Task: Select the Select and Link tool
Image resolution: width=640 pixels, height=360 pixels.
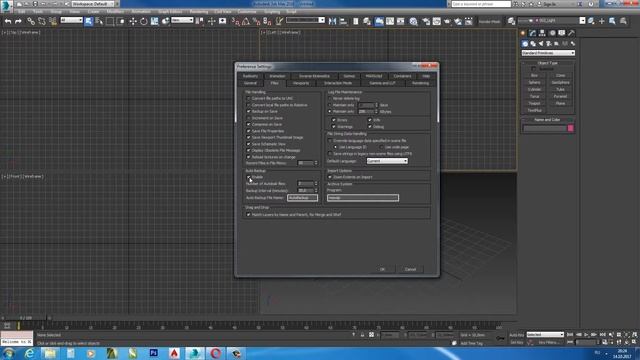Action: (x=31, y=21)
